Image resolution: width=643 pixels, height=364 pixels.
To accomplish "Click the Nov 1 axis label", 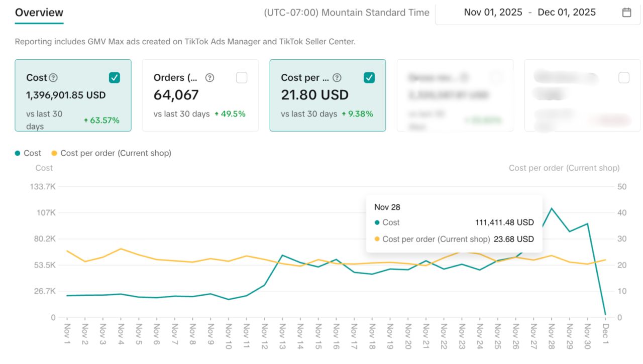I will 67,333.
